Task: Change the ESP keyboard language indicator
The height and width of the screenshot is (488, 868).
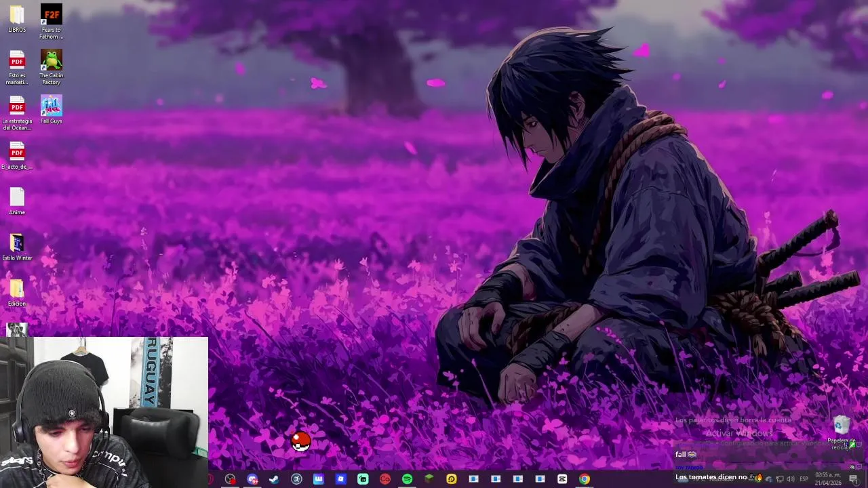Action: click(804, 479)
